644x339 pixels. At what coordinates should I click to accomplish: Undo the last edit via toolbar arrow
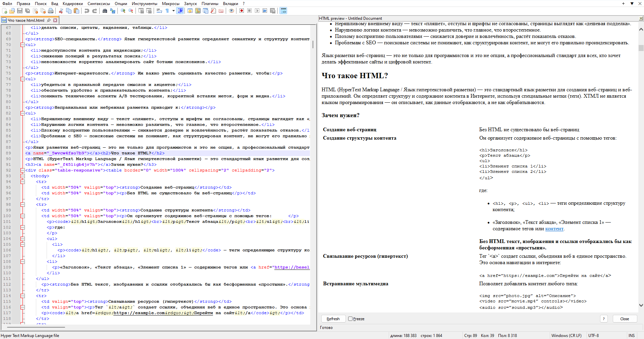pyautogui.click(x=87, y=11)
